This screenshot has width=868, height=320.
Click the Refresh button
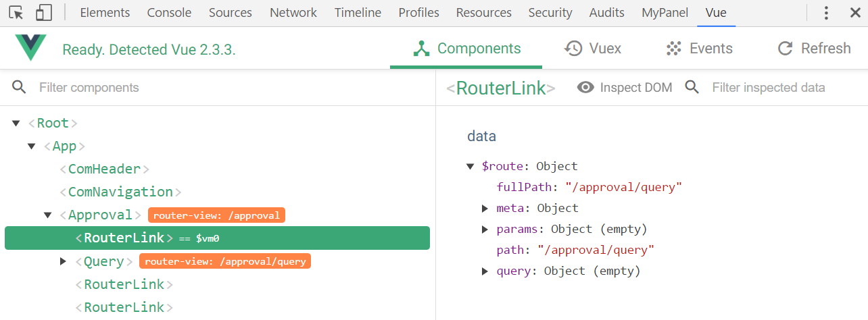click(814, 49)
